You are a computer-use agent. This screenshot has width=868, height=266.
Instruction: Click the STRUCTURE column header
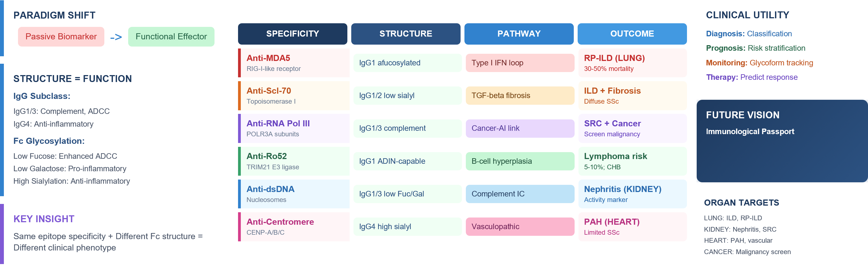coord(405,34)
